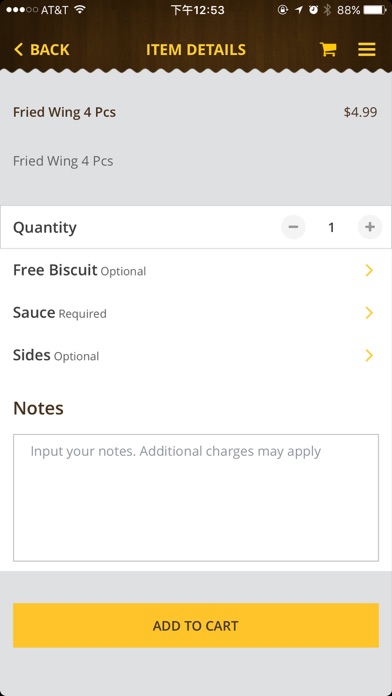Tap the Bluetooth status icon
Screen dimensions: 392x696
point(327,10)
